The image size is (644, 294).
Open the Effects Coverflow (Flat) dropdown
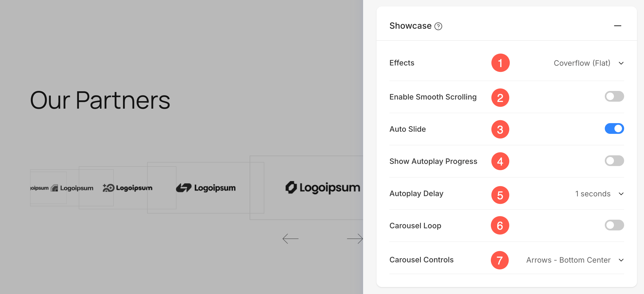pyautogui.click(x=588, y=63)
